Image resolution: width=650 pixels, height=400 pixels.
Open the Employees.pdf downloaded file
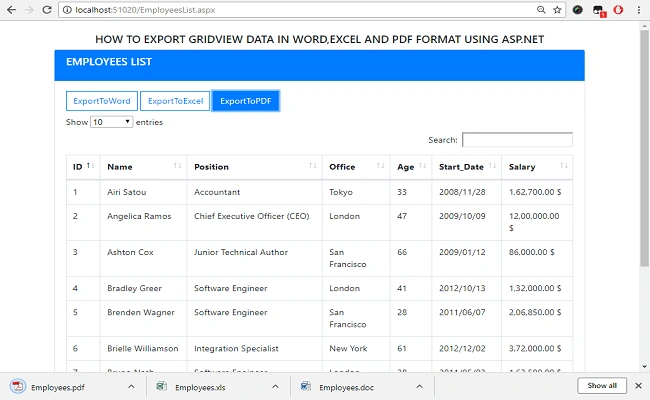[58, 387]
